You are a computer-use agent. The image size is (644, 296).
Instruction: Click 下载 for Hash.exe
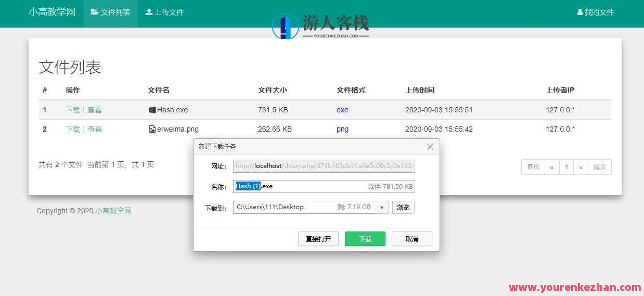click(x=73, y=110)
